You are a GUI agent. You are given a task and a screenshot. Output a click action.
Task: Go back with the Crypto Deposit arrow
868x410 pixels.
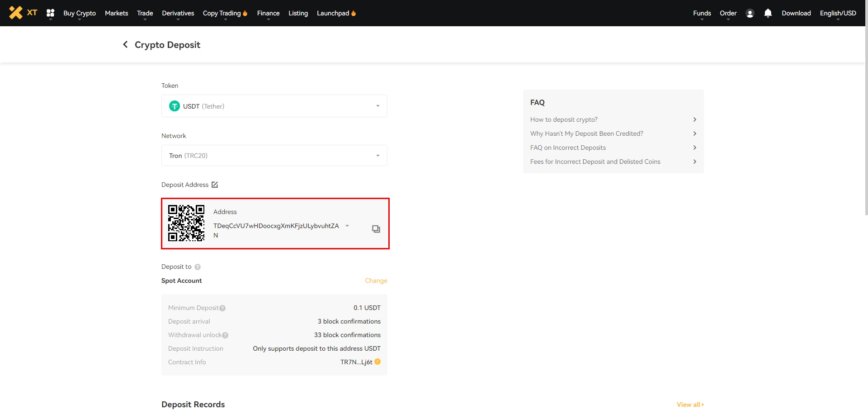click(x=125, y=44)
